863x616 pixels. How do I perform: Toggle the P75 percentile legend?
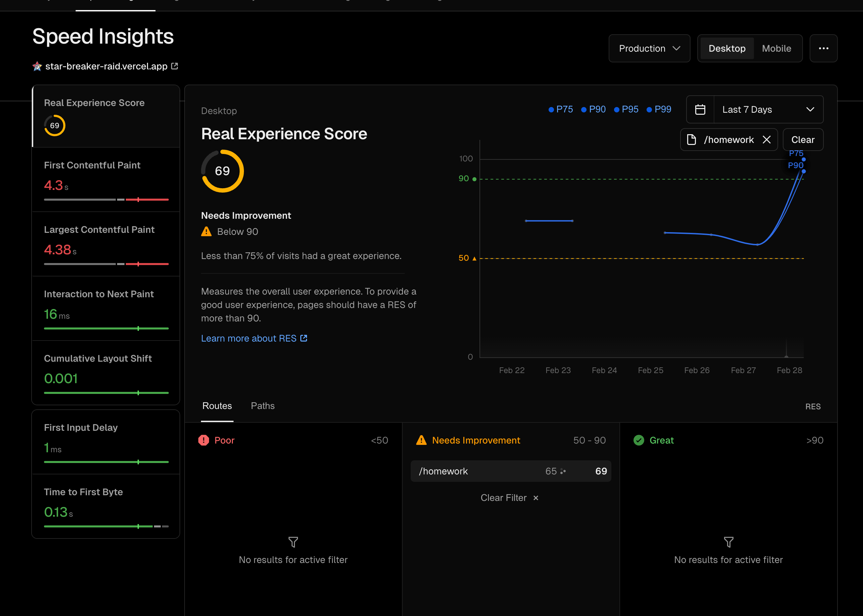(561, 110)
